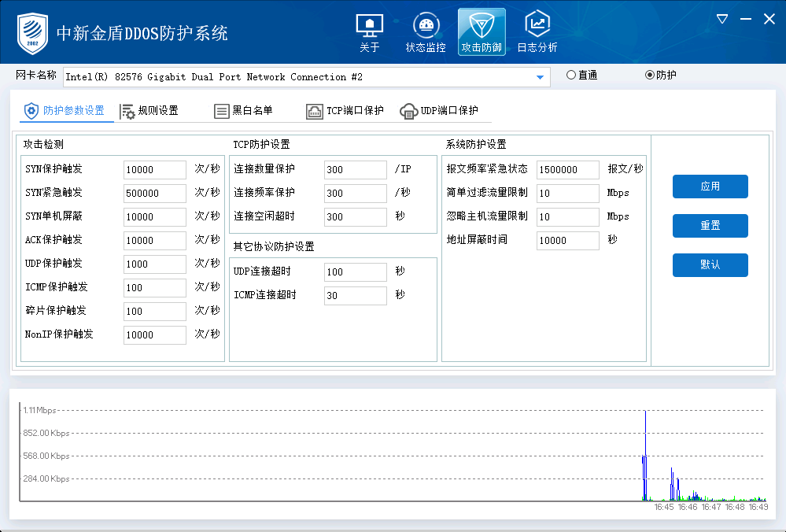This screenshot has width=786, height=532.
Task: Open 状态监控 status monitoring view
Action: tap(426, 33)
